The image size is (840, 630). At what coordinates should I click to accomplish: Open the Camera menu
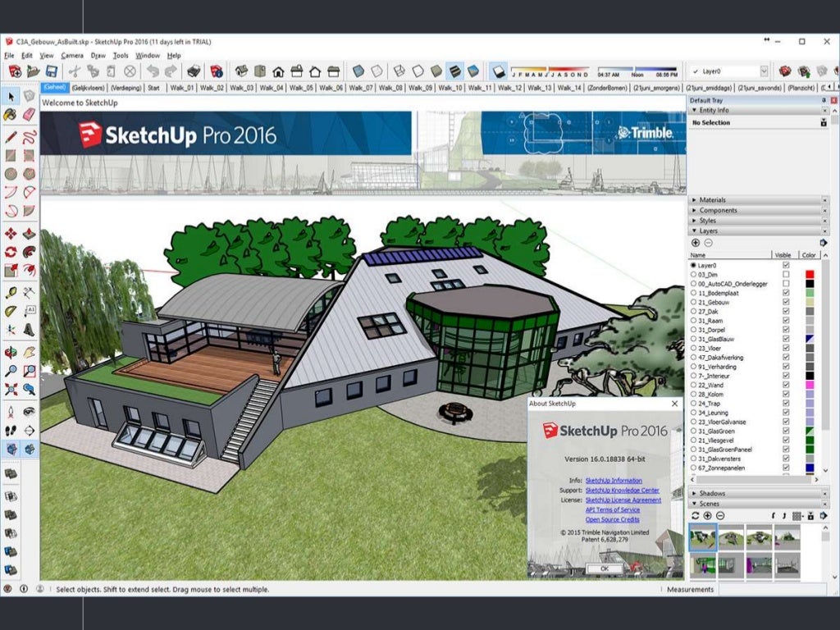pyautogui.click(x=72, y=55)
